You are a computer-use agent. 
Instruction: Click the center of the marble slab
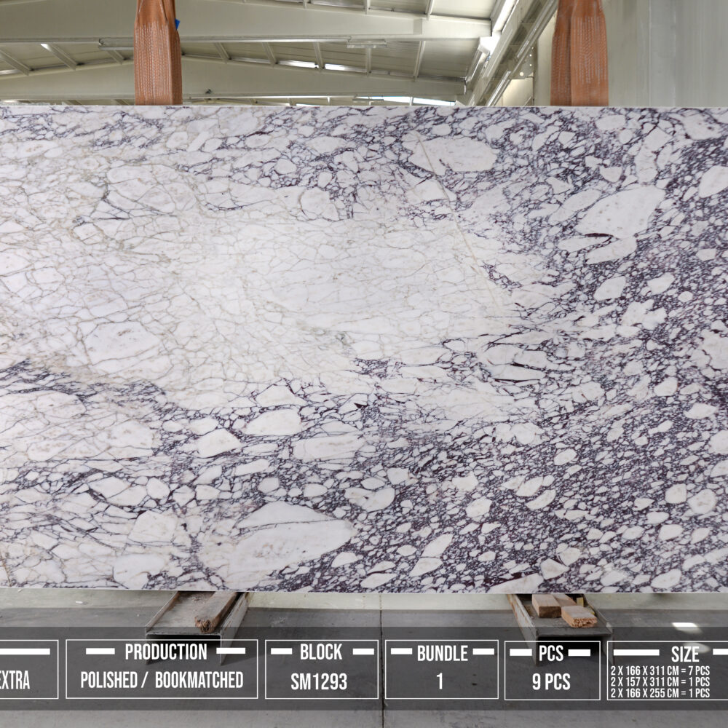point(364,348)
